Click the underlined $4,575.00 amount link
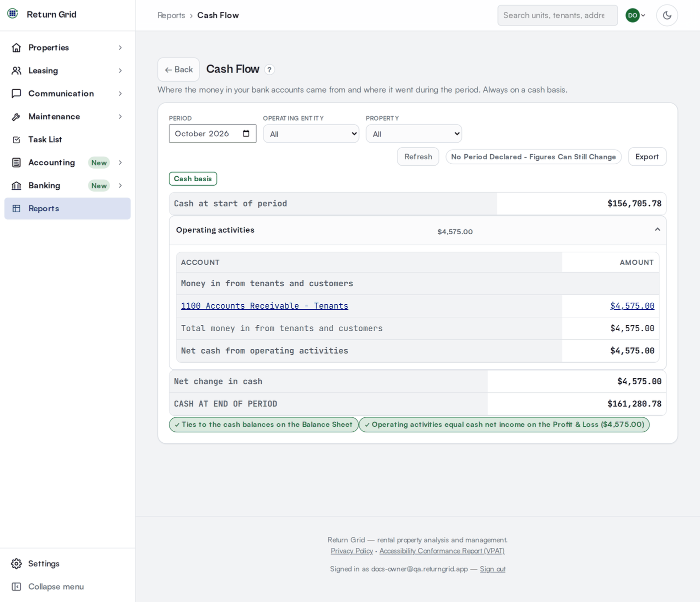 pos(632,306)
